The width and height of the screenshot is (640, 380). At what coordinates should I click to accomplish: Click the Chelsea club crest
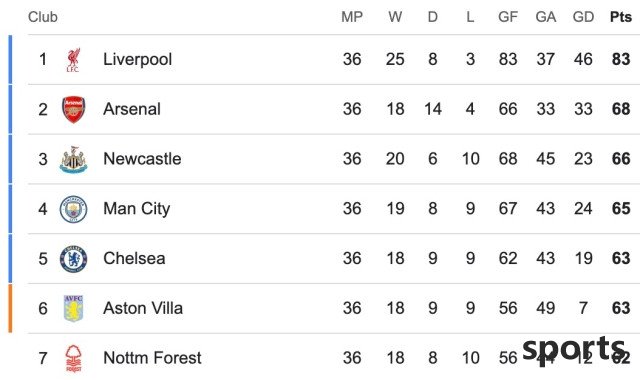point(73,259)
